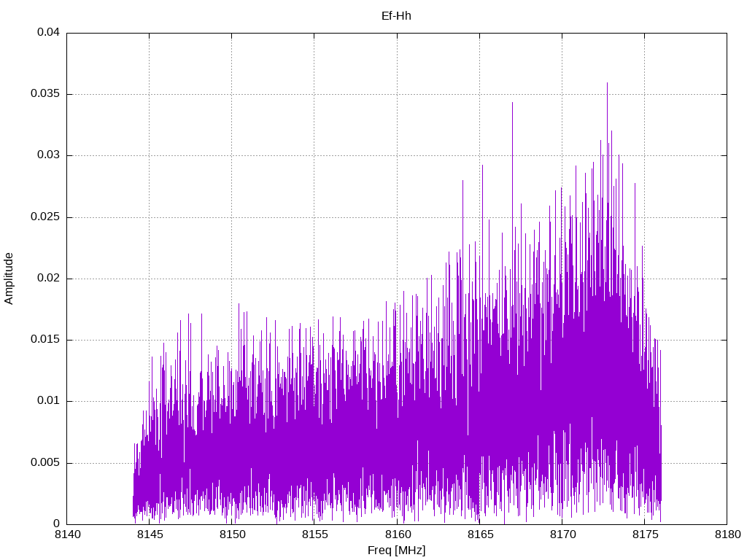Screen dimensions: 747x560
Task: Click the plot title Ef-Hh
Action: [x=396, y=16]
